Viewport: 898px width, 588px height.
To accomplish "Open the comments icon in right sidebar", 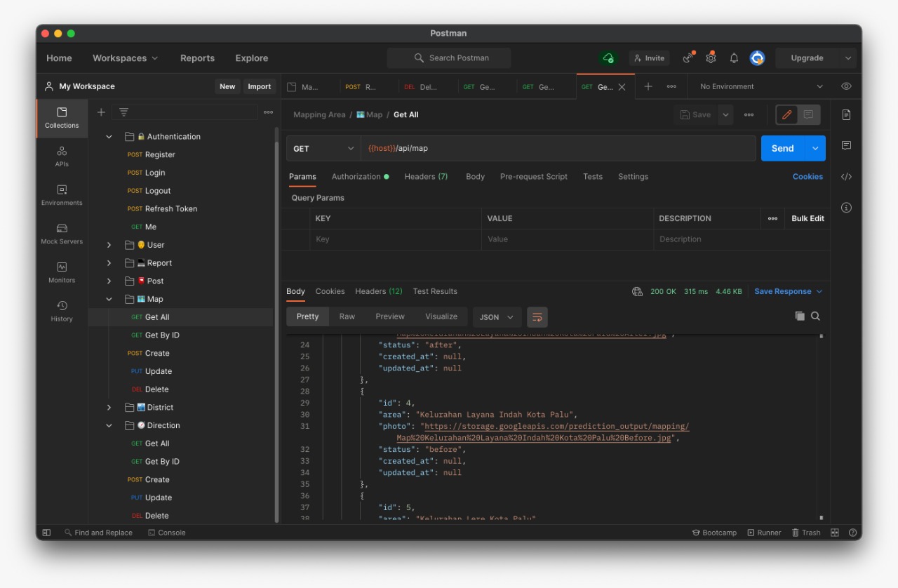I will click(x=846, y=145).
